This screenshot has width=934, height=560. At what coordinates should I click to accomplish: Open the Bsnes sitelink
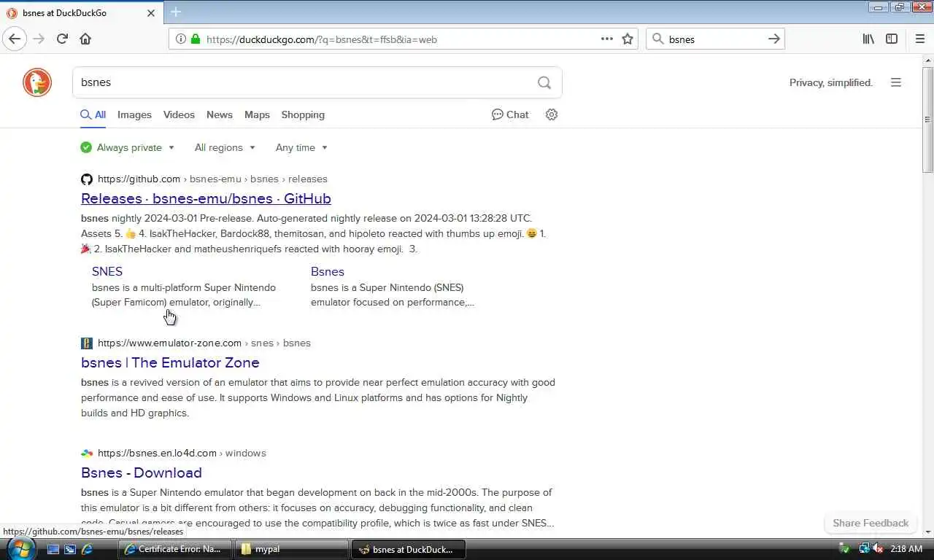click(328, 271)
